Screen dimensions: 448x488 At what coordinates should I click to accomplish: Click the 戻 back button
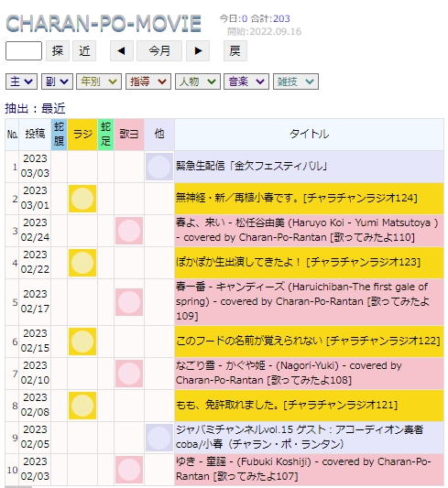tap(235, 50)
